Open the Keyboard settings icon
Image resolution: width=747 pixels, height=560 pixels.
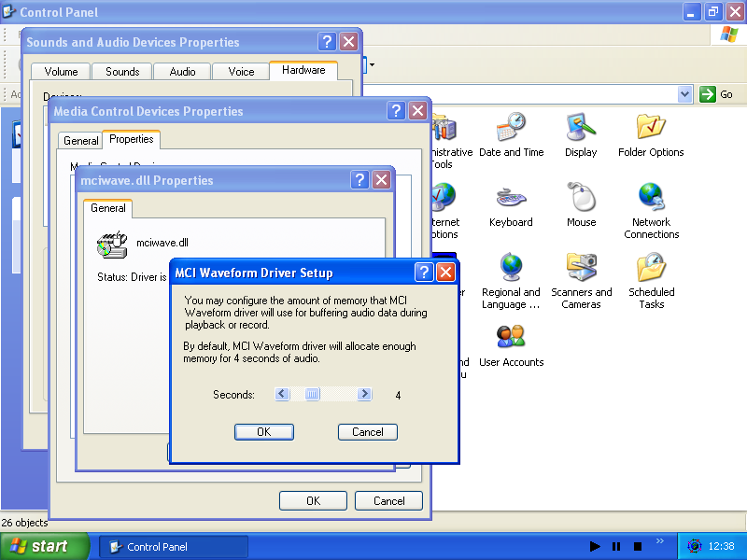511,198
